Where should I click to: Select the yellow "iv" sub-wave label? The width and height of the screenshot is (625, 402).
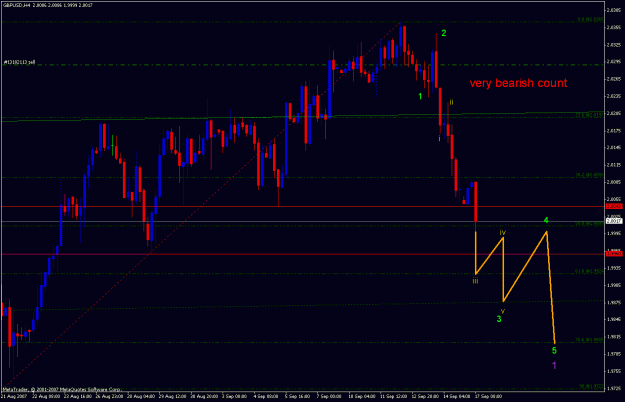503,232
